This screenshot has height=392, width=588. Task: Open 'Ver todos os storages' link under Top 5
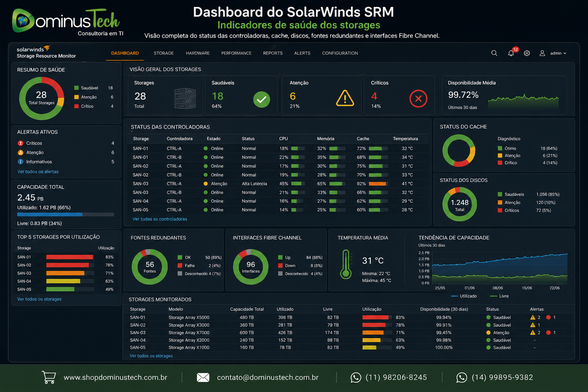coord(39,299)
